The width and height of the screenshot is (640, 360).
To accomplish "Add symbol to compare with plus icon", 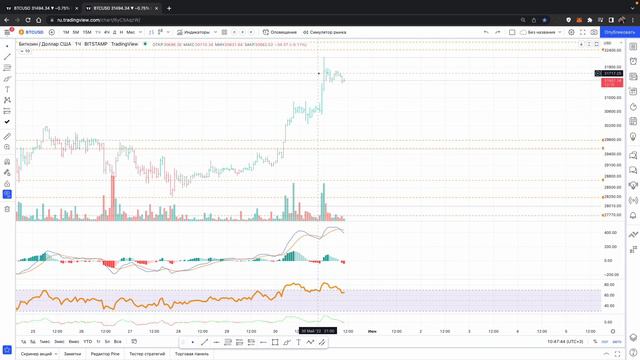I will click(52, 32).
